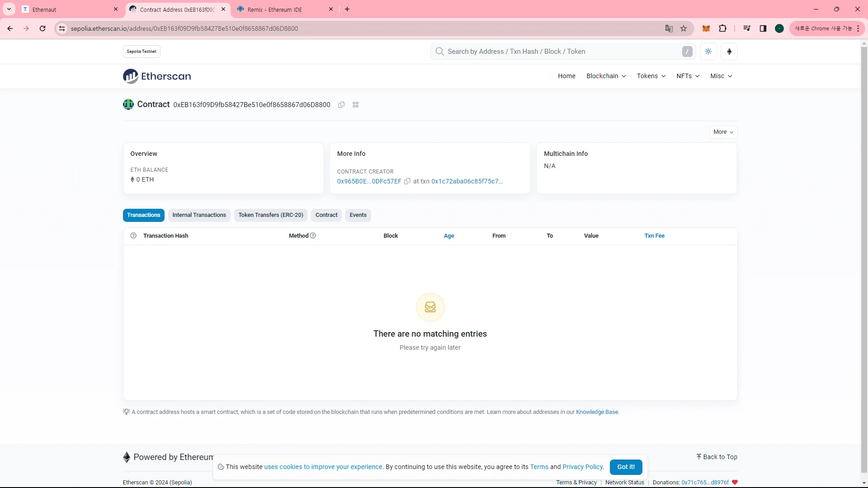Toggle the Txn Fee column header
Image resolution: width=868 pixels, height=488 pixels.
click(654, 236)
